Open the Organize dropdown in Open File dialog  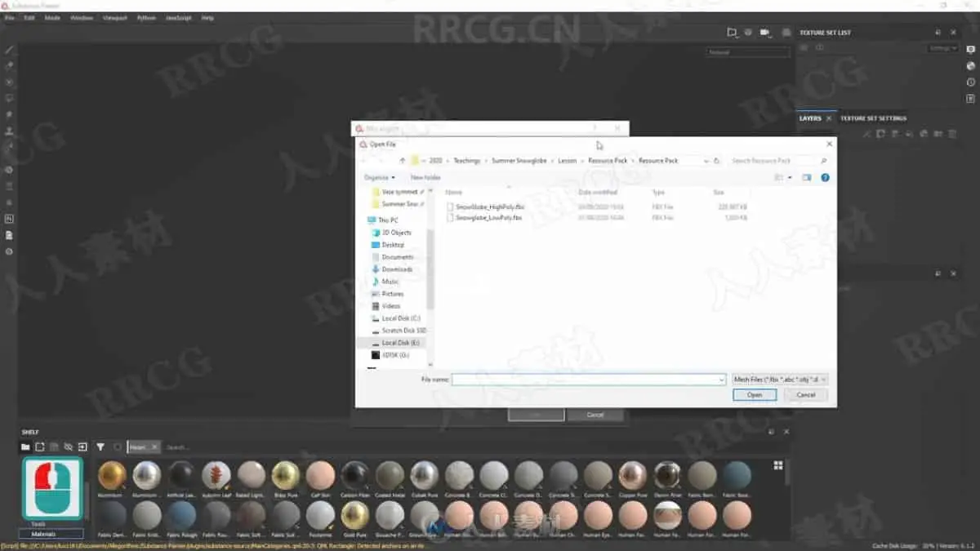(x=380, y=177)
